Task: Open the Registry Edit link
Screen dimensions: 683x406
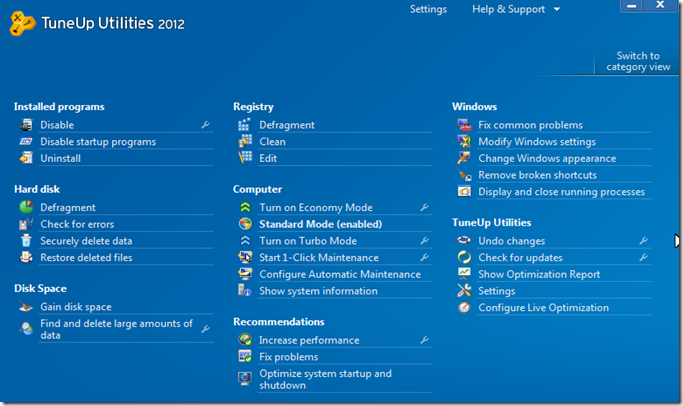Action: [x=268, y=158]
